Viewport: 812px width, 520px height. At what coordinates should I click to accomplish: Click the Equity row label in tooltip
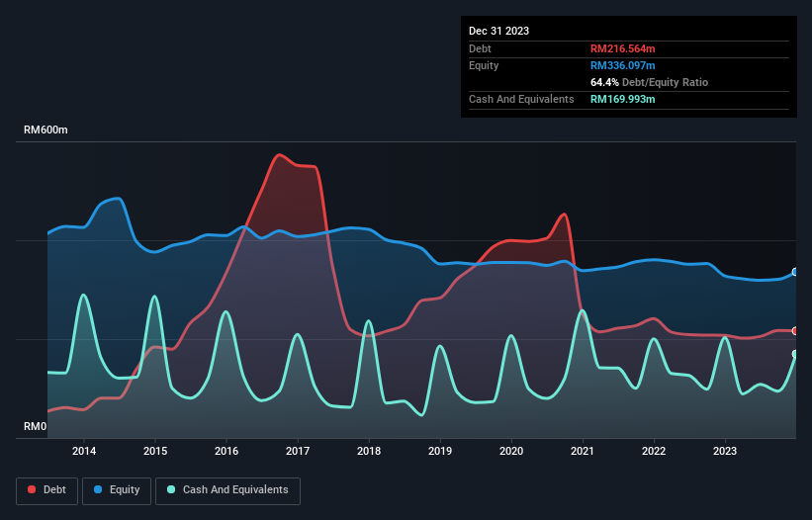point(484,65)
